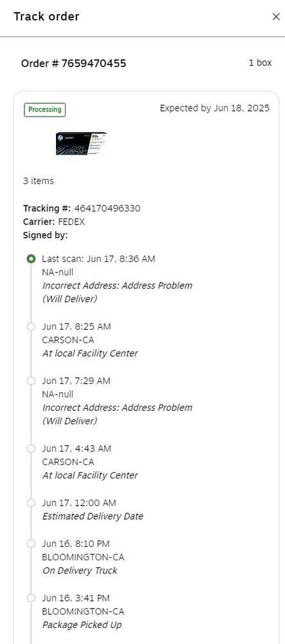Click the Jun 17, 12:00 AM timeline marker
This screenshot has height=644, width=285.
pos(31,503)
